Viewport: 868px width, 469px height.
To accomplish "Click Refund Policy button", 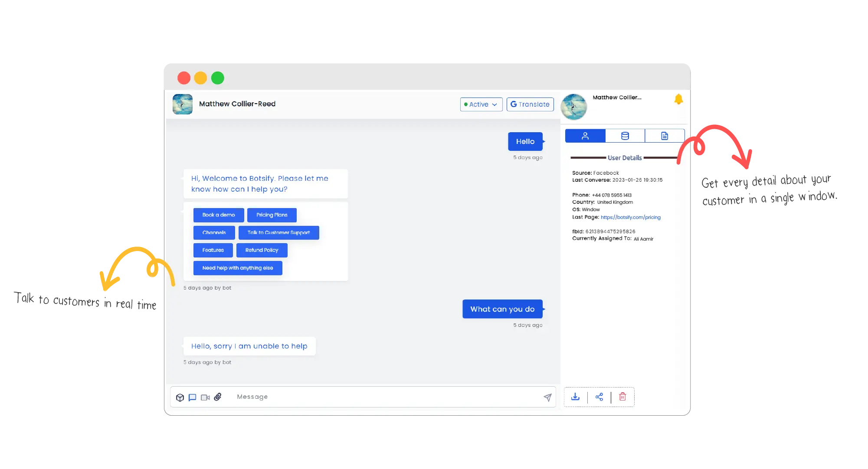I will click(x=262, y=250).
